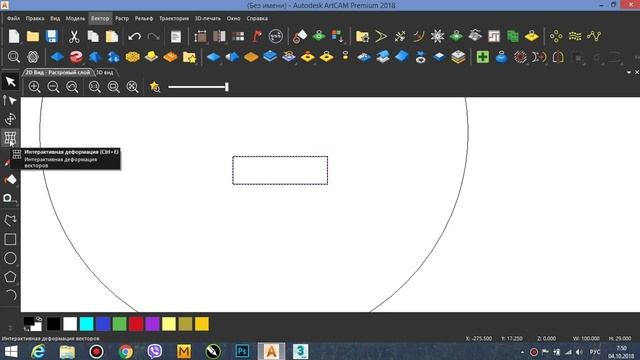Screen dimensions: 640x360
Task: Open the Файл menu
Action: pyautogui.click(x=13, y=18)
